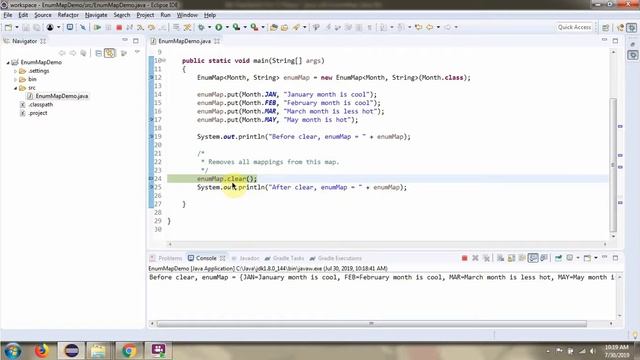
Task: Click Remove Launch X icon in Console
Action: pos(475,258)
